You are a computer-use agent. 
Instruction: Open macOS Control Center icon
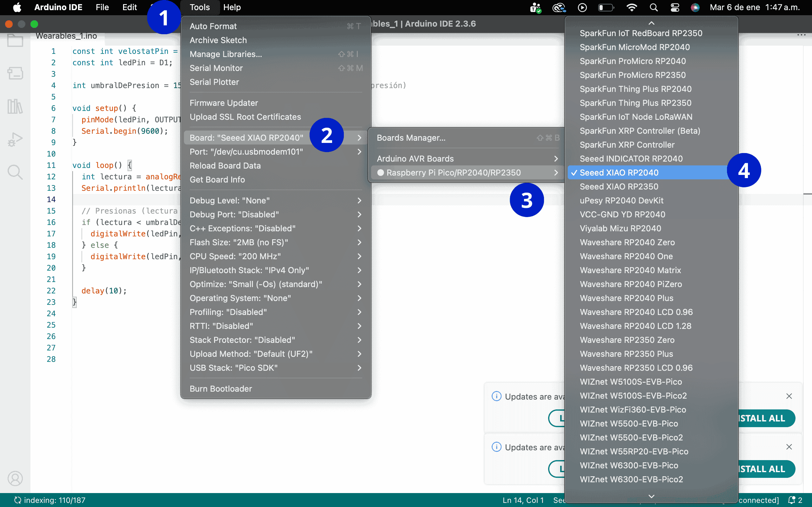pyautogui.click(x=675, y=7)
